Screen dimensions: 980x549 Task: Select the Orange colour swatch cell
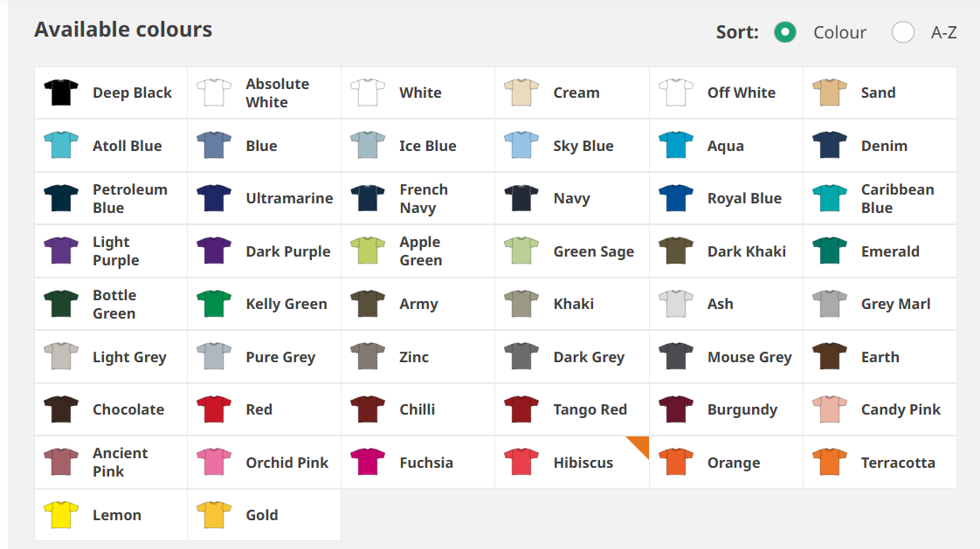coord(726,463)
